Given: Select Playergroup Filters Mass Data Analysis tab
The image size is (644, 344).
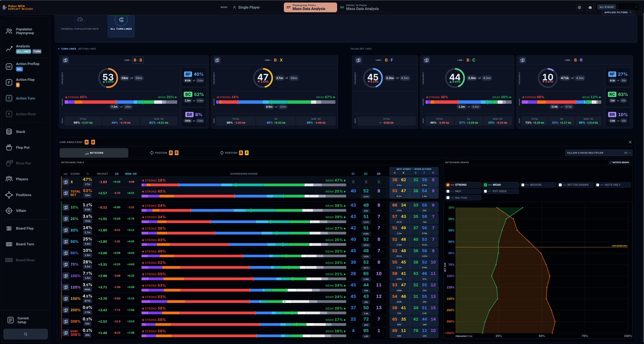Looking at the screenshot, I should coord(310,7).
